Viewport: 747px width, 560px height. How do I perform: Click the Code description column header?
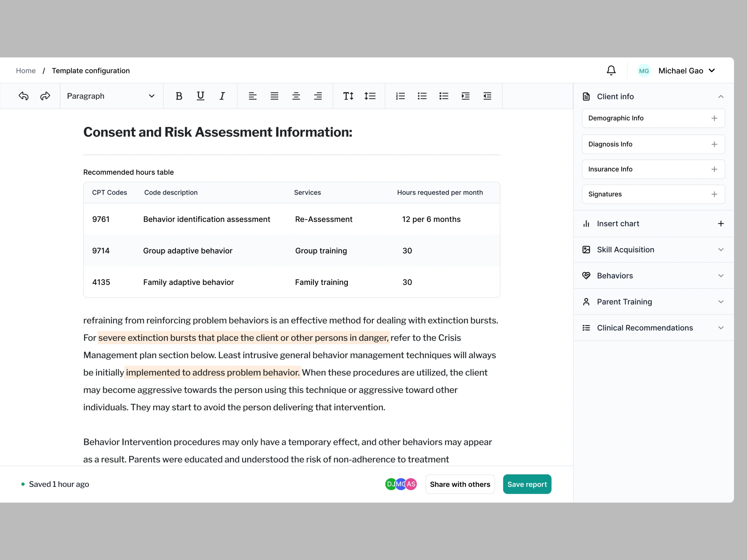(171, 192)
